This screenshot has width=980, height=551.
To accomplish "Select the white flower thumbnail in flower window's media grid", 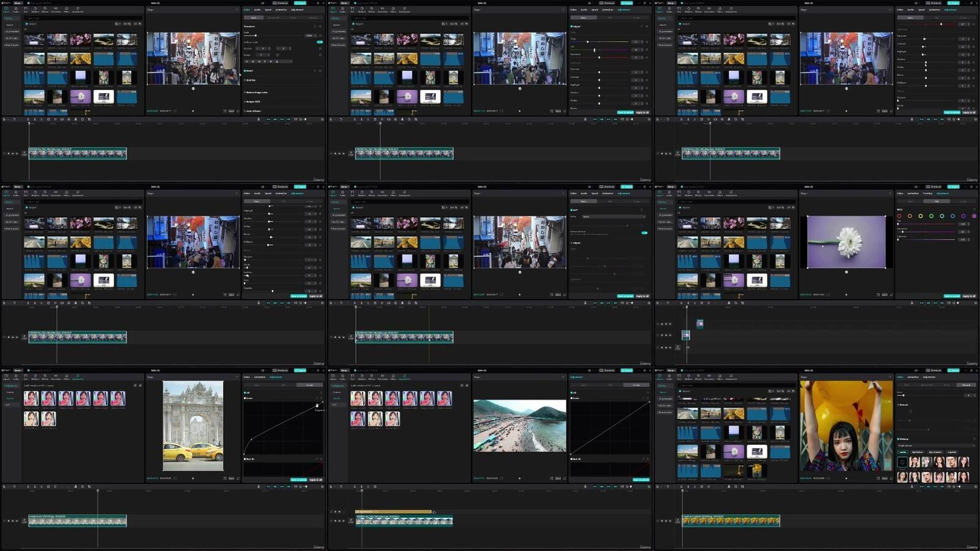I will click(734, 280).
